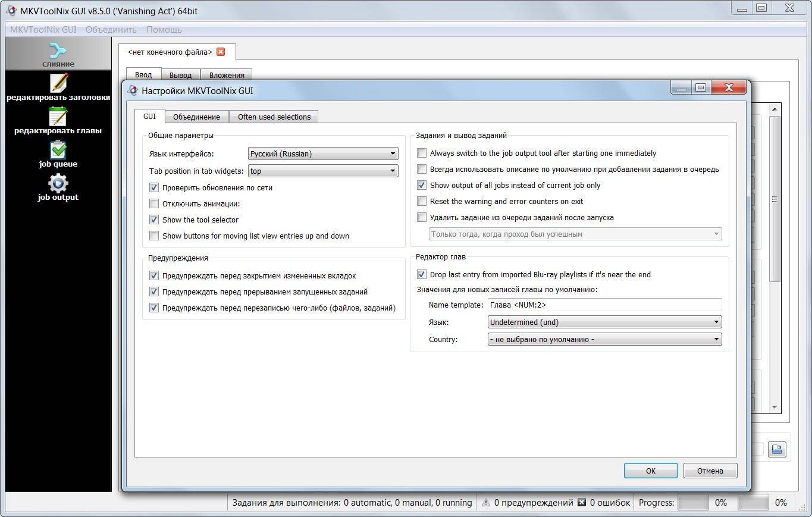Open the MKVToolNix GUI menu
The width and height of the screenshot is (812, 517).
pyautogui.click(x=43, y=29)
